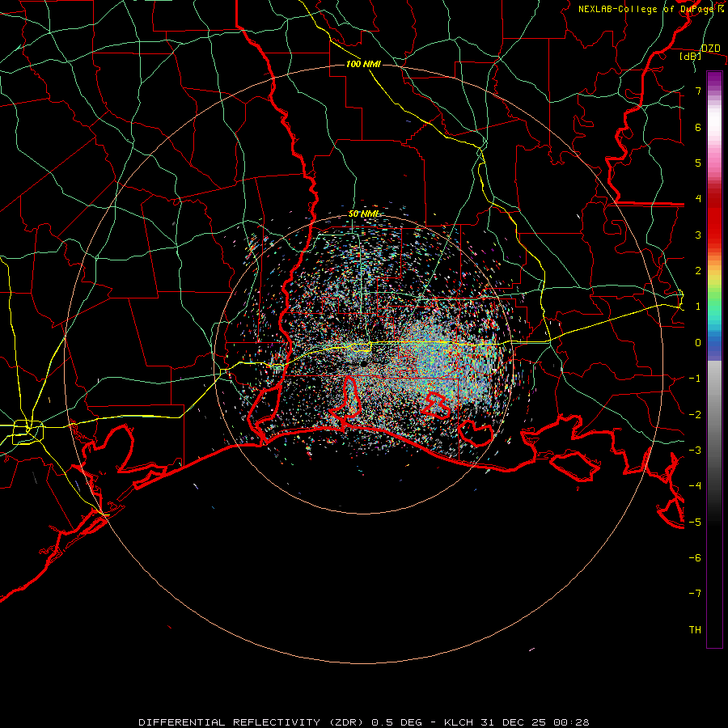Click the -2 value on the ZDR scale
Viewport: 728px width, 728px height.
[695, 415]
